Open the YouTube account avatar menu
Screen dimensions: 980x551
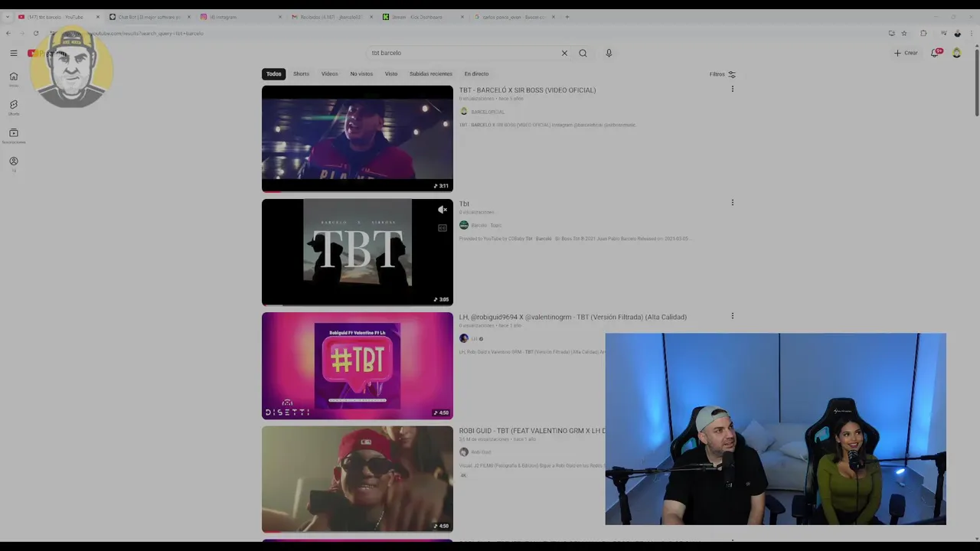pyautogui.click(x=957, y=53)
